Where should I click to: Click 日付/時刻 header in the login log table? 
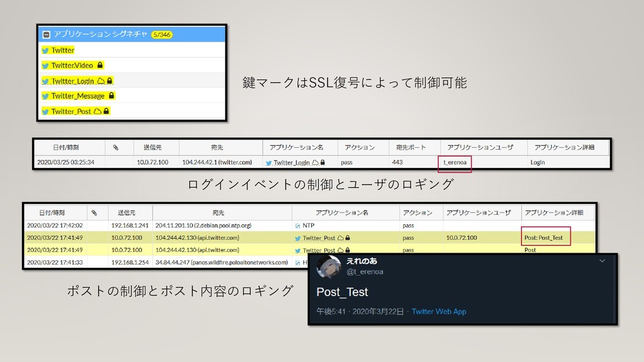click(65, 147)
